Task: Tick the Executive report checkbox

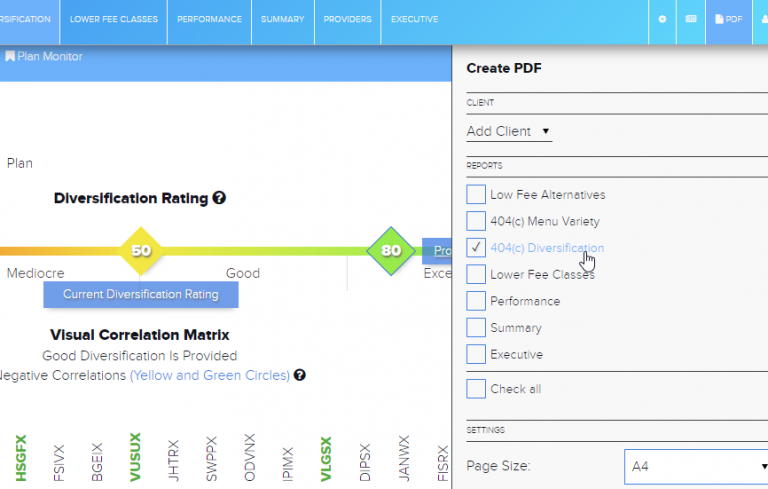Action: 476,354
